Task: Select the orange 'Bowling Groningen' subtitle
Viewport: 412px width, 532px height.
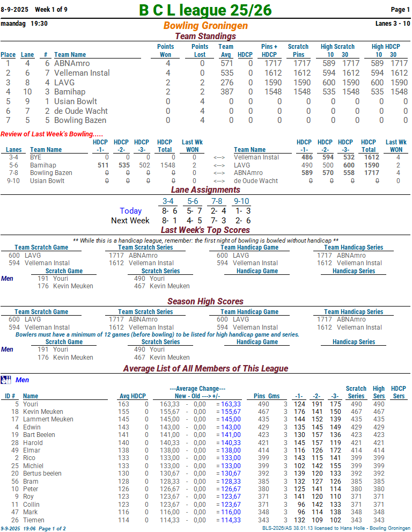Action: coord(205,25)
